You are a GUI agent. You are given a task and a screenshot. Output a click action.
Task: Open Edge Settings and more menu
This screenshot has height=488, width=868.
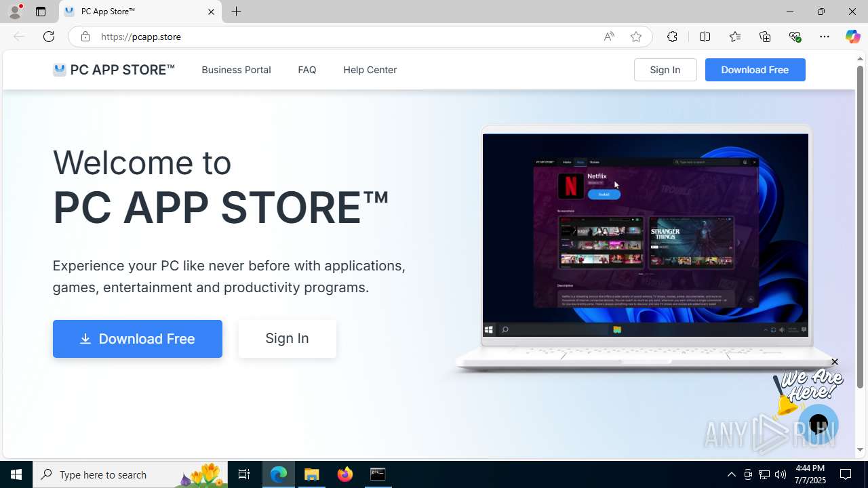[825, 37]
